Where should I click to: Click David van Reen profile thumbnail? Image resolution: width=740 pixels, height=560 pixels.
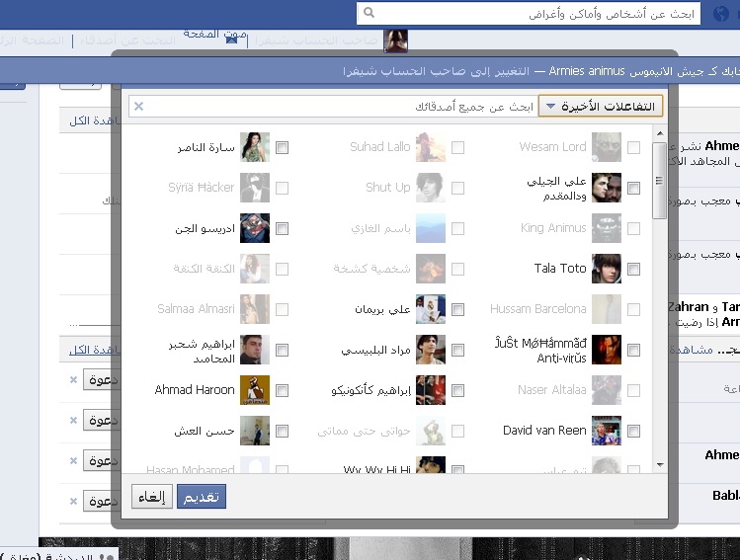pos(607,431)
